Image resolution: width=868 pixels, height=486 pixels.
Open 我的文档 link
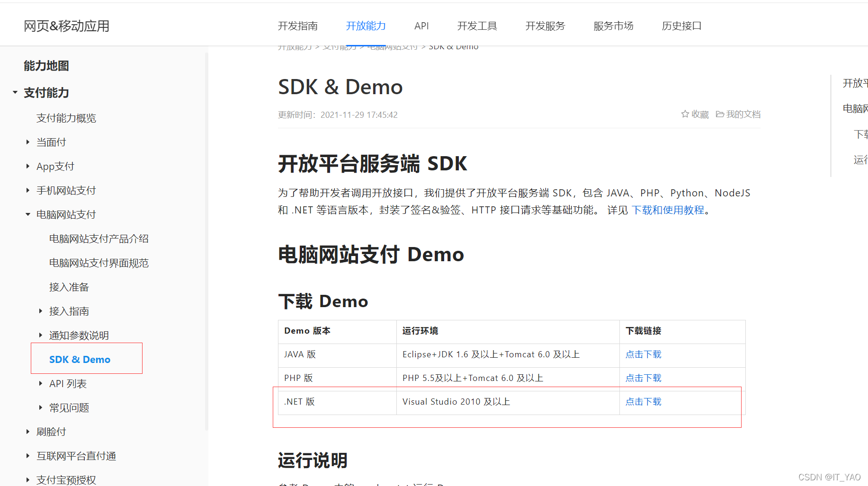(743, 115)
